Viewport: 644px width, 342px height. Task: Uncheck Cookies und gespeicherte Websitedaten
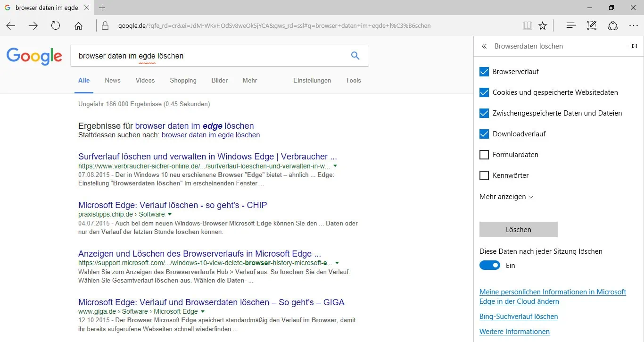click(484, 92)
